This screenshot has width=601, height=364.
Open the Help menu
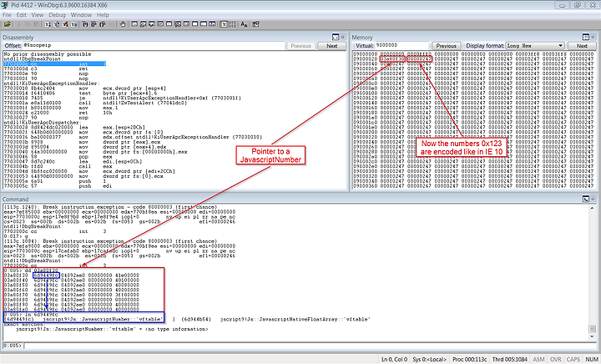point(103,15)
